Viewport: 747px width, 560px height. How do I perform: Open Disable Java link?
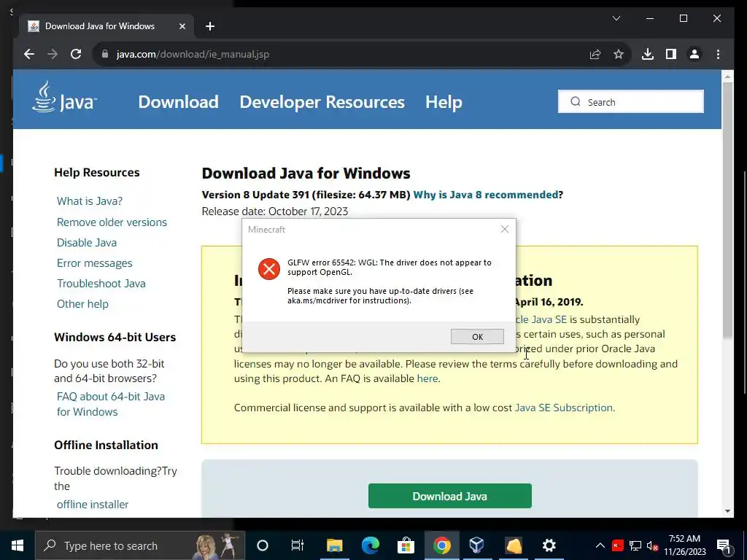(x=87, y=242)
